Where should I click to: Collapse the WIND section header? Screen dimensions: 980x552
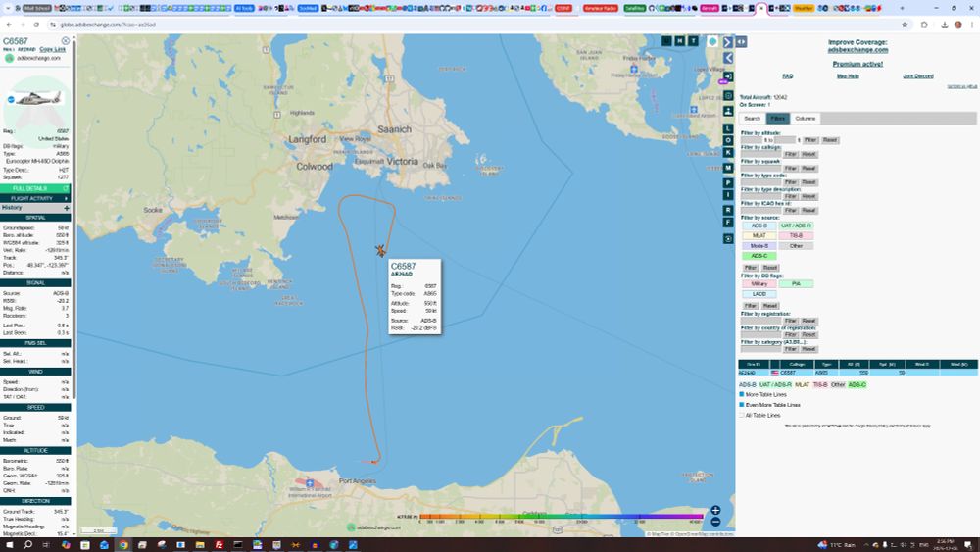[x=35, y=372]
